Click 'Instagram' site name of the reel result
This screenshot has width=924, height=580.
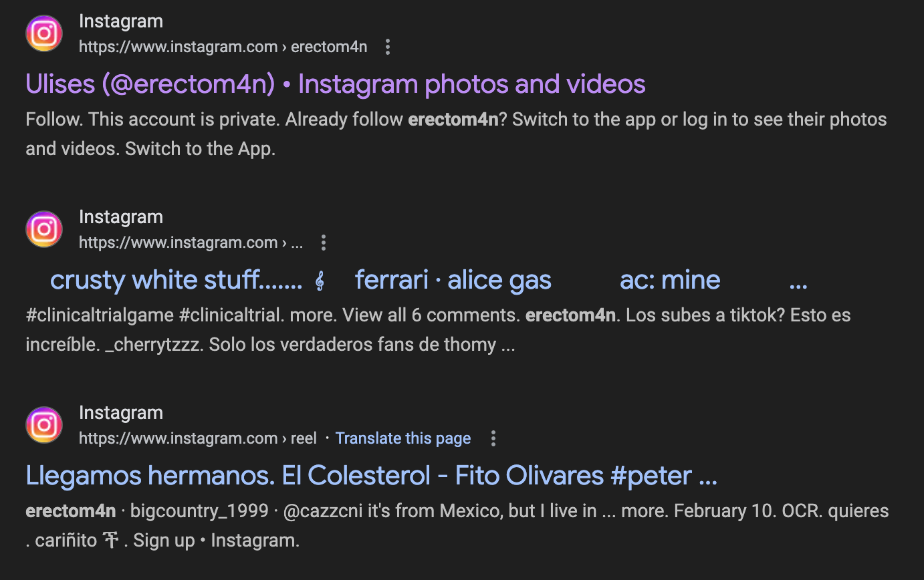(121, 413)
